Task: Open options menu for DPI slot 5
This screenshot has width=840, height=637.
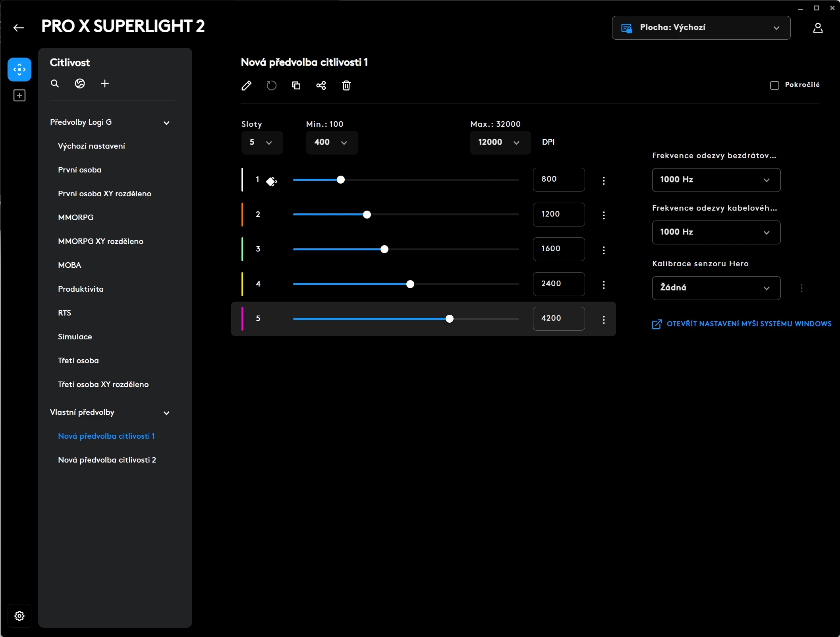Action: [x=604, y=320]
